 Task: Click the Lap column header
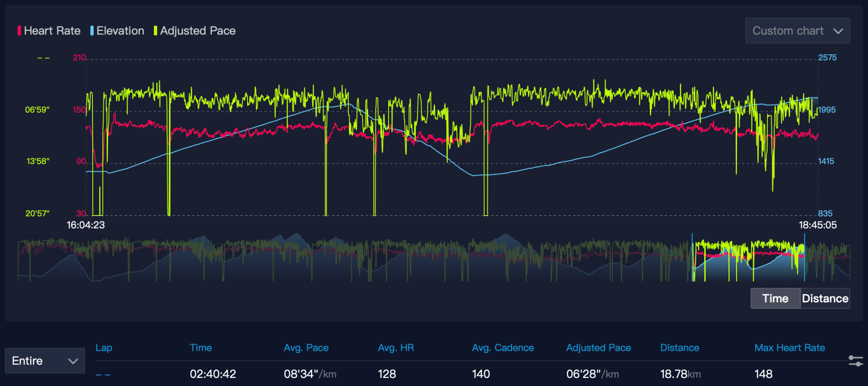(104, 348)
